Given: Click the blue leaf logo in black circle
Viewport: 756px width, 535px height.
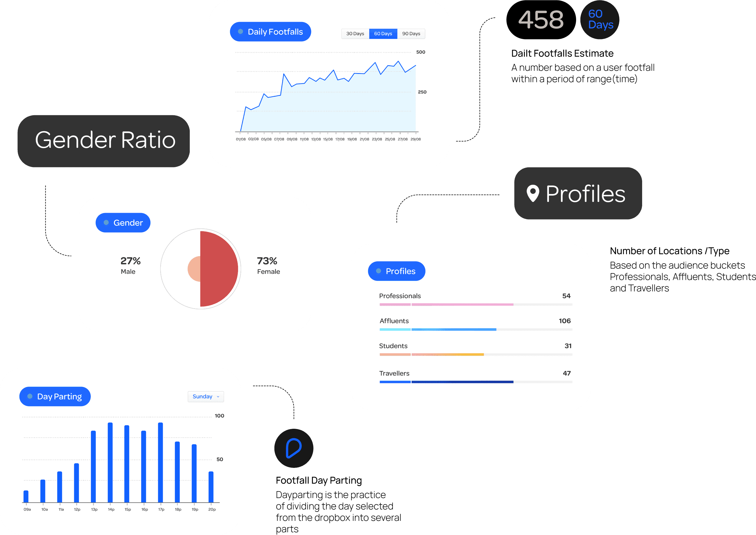Looking at the screenshot, I should click(x=293, y=448).
